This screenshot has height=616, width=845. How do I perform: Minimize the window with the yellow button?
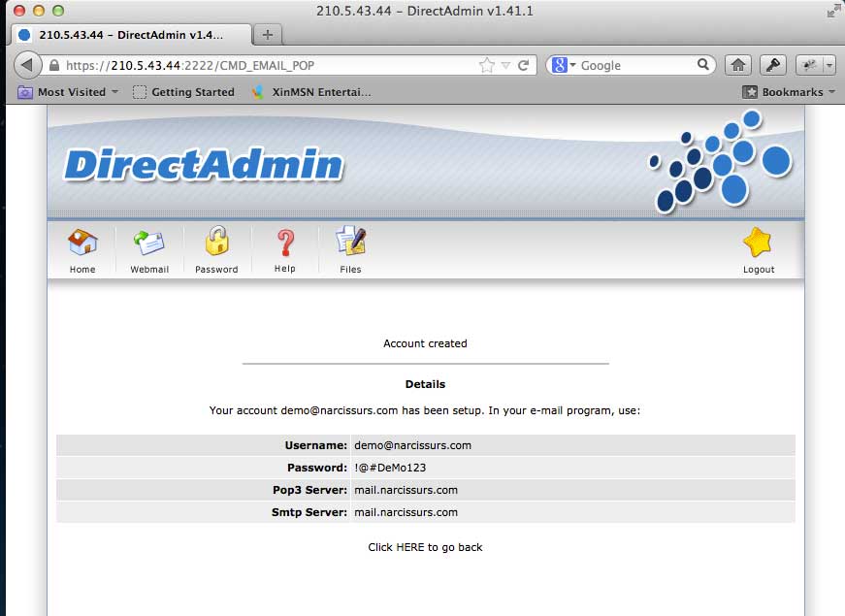[39, 11]
